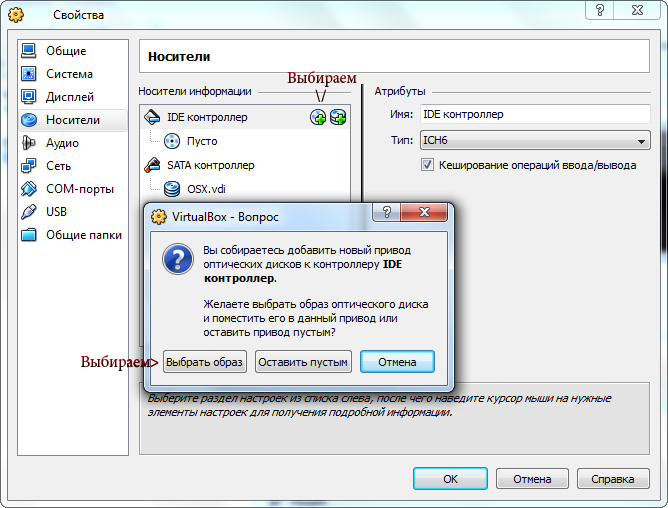Click the Общие папки folder icon
This screenshot has height=508, width=668.
tap(29, 235)
